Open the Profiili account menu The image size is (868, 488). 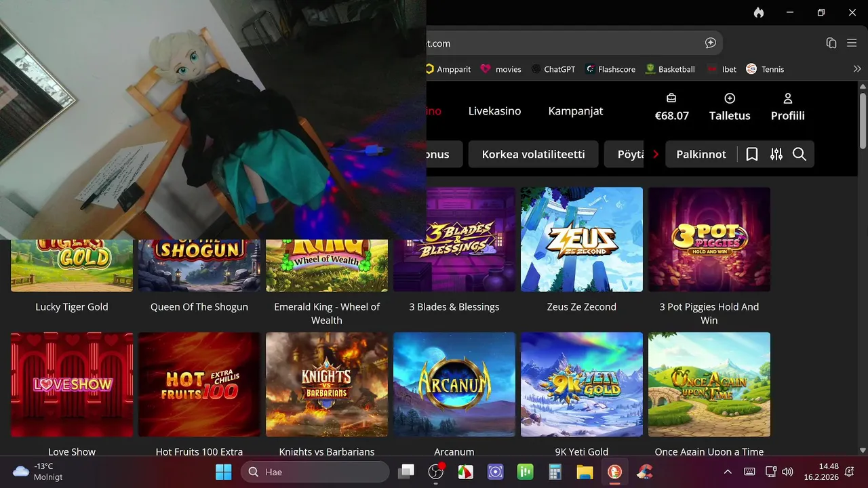[788, 107]
